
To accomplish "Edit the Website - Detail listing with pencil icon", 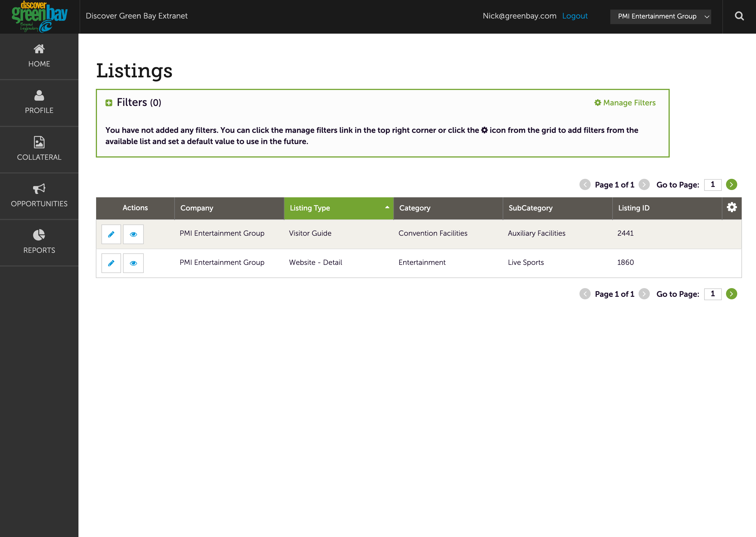I will [111, 263].
